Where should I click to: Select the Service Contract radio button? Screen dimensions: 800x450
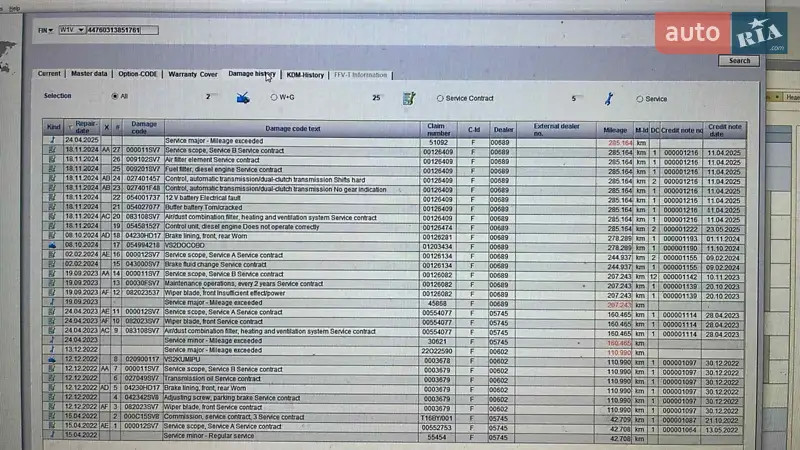coord(440,98)
